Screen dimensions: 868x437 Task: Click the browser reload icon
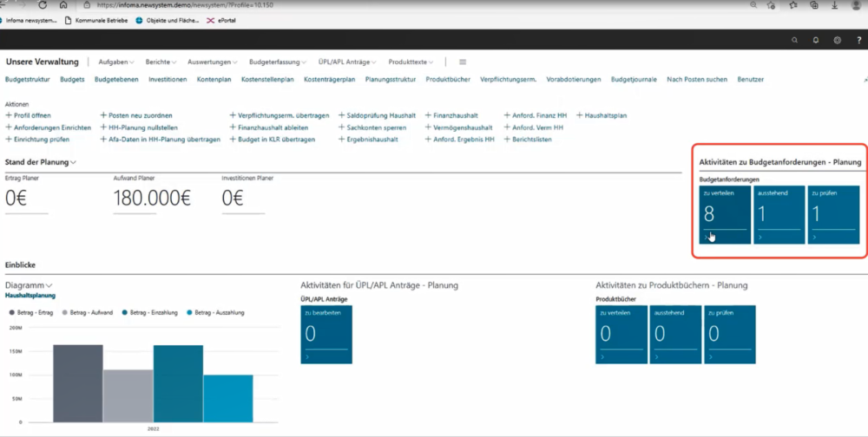point(42,4)
